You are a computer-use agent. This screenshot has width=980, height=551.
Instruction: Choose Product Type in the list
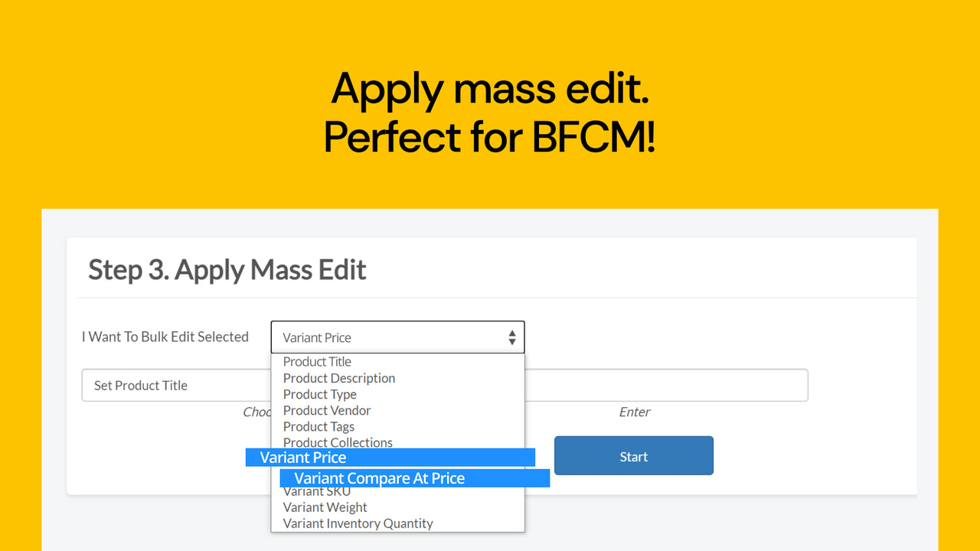click(x=319, y=394)
